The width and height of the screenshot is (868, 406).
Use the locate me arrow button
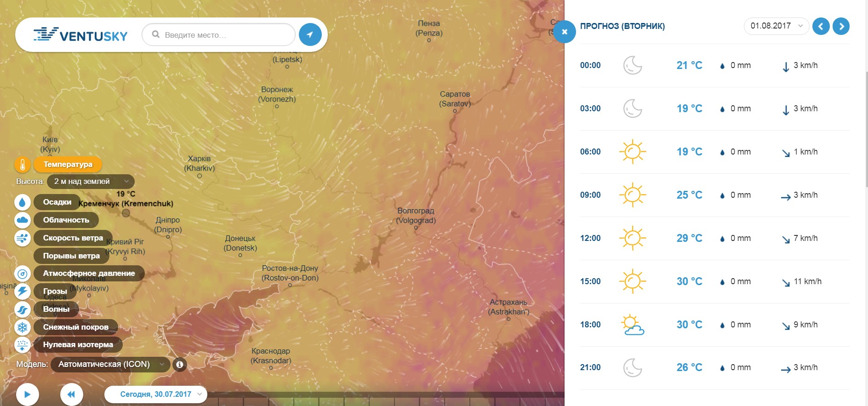[310, 34]
